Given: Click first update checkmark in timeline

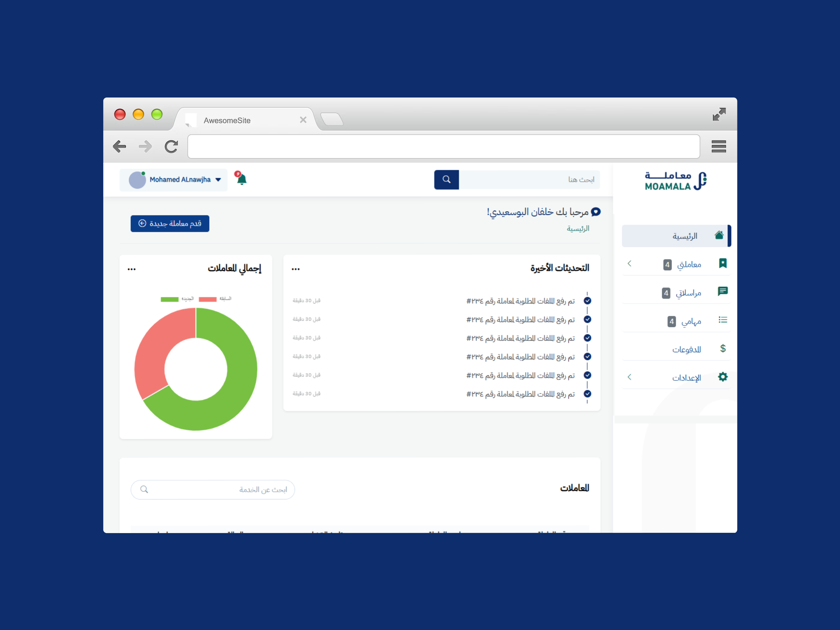Looking at the screenshot, I should (x=587, y=301).
